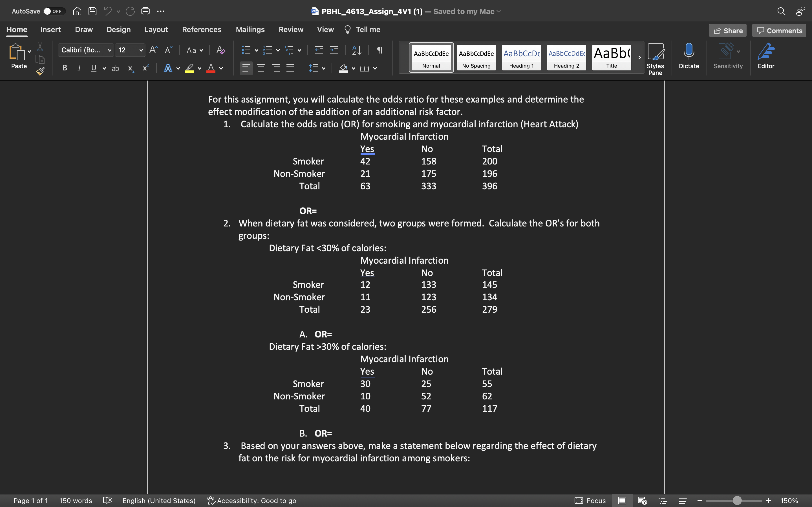Expand the styles gallery arrow
The width and height of the screenshot is (812, 507).
[639, 57]
